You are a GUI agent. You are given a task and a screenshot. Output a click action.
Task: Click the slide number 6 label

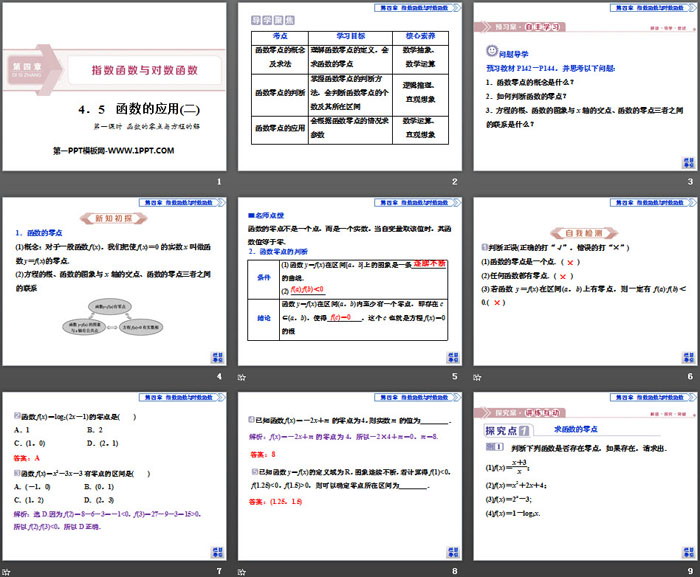pos(690,376)
